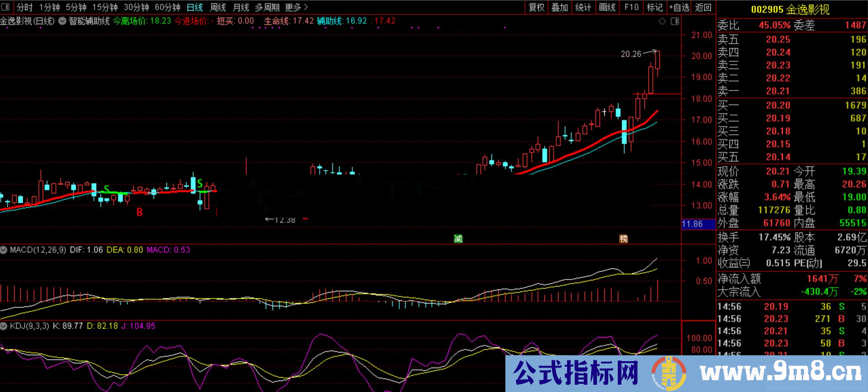Select the 买五 20.14 order row
Image resolution: width=868 pixels, height=392 pixels.
click(x=792, y=157)
